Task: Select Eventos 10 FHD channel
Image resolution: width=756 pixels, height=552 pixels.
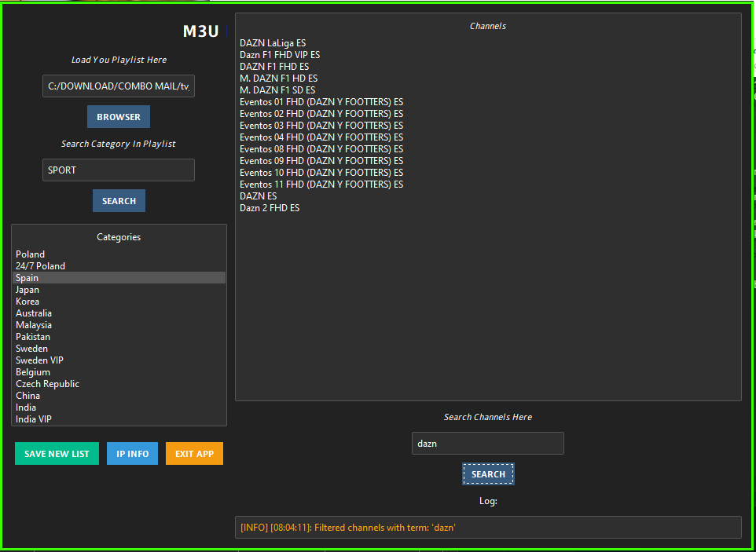Action: click(488, 173)
